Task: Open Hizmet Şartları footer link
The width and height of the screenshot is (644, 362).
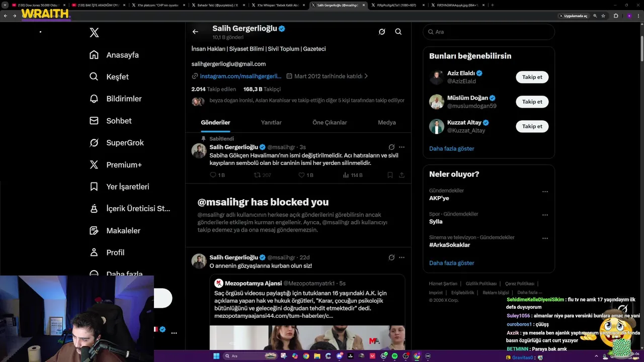Action: [443, 284]
